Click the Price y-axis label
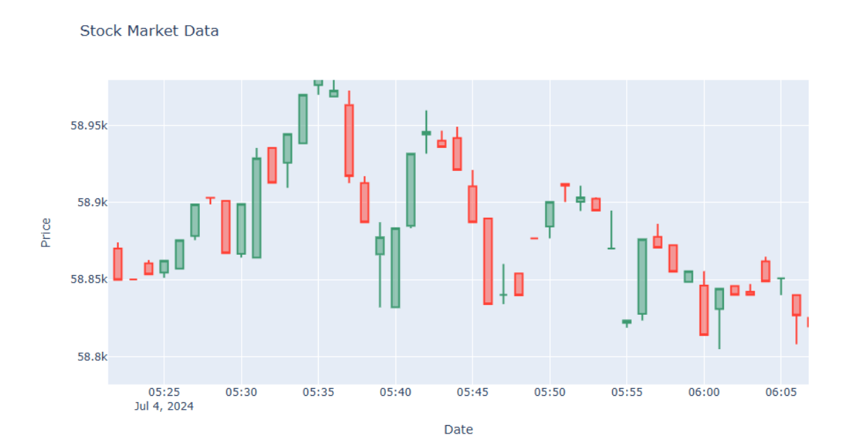Viewport: 868px width, 437px height. coord(46,232)
